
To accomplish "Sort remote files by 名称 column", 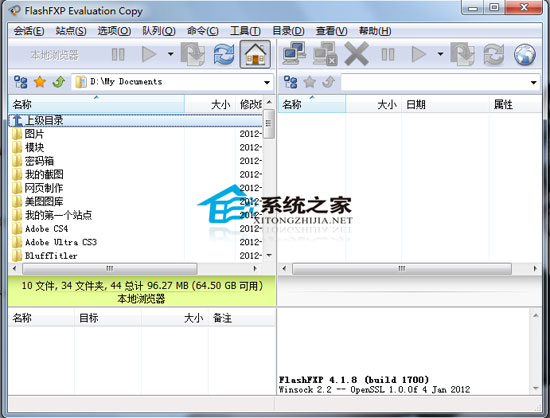I will point(312,104).
